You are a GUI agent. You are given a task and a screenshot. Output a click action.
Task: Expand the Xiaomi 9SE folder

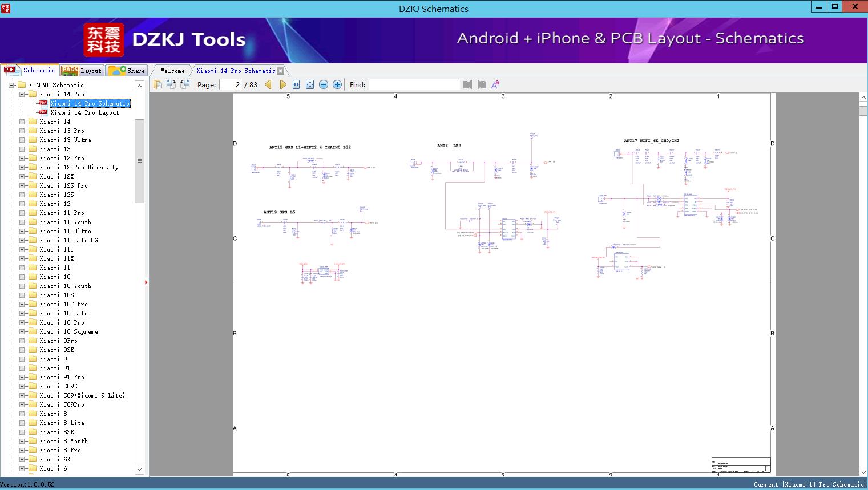tap(22, 350)
